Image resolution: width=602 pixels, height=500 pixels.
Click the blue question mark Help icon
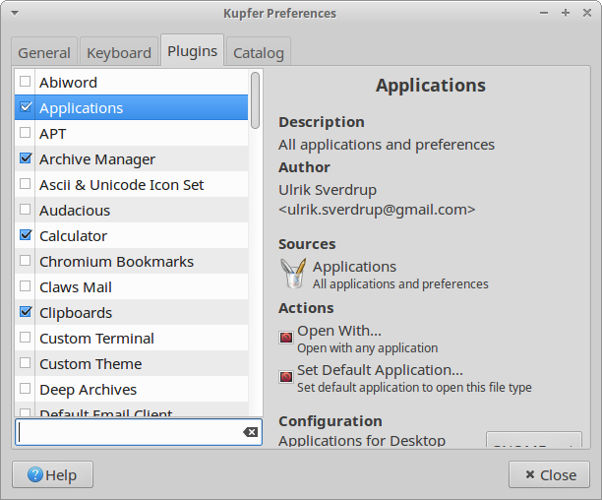pyautogui.click(x=35, y=475)
